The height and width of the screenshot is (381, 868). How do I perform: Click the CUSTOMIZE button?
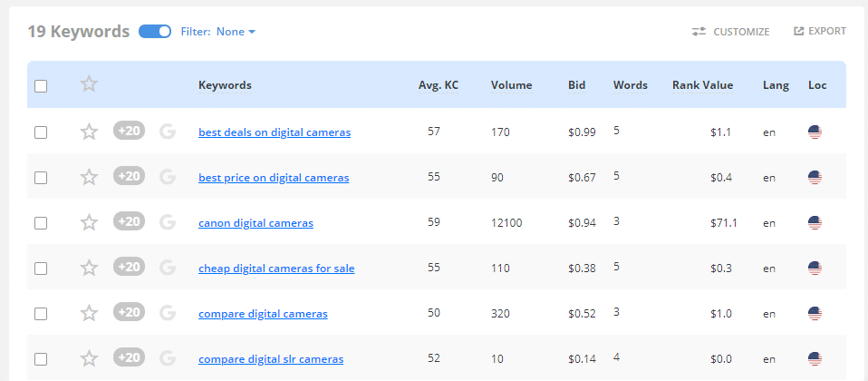730,32
